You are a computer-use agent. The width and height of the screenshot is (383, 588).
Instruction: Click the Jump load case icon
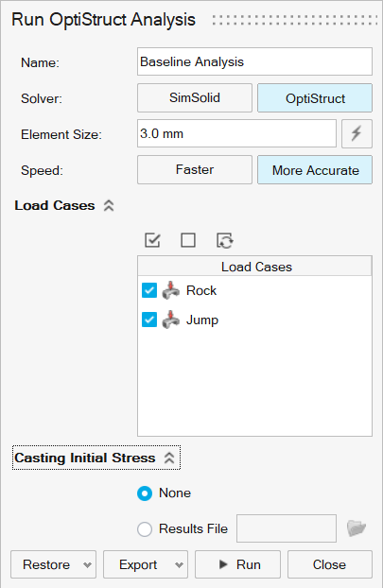(x=170, y=320)
